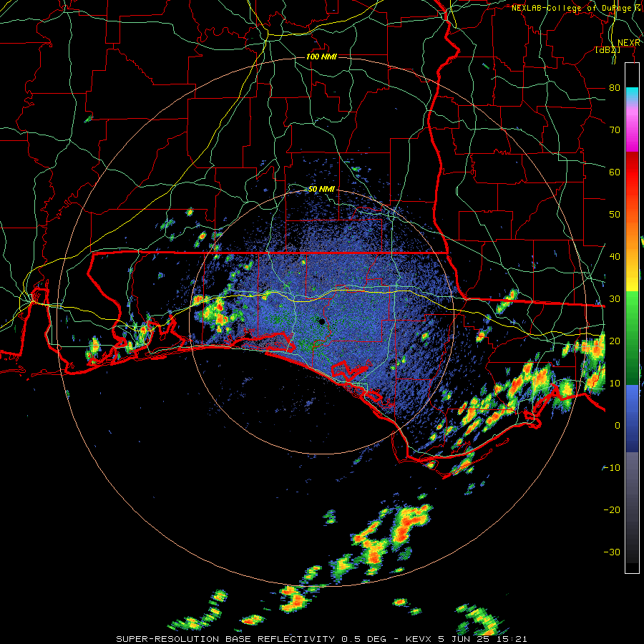Click the 50 value on the dBZ scale
The width and height of the screenshot is (644, 644).
coord(615,215)
